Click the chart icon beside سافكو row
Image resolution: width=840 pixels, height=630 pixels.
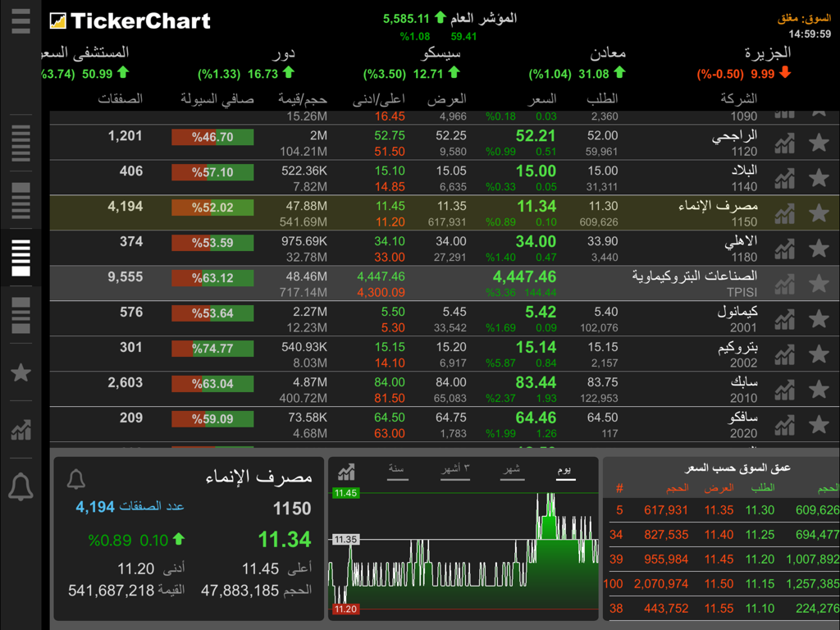[x=784, y=424]
